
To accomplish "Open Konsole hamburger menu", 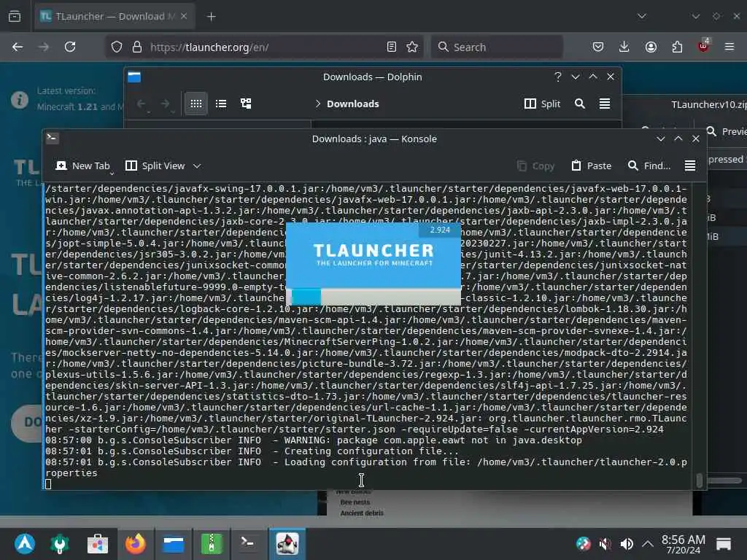I will pyautogui.click(x=690, y=166).
